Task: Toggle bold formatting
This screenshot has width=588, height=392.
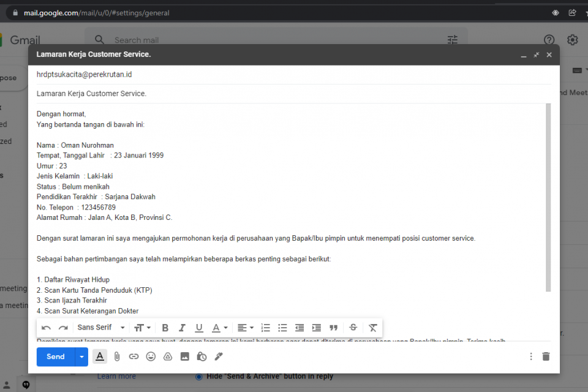Action: tap(165, 328)
